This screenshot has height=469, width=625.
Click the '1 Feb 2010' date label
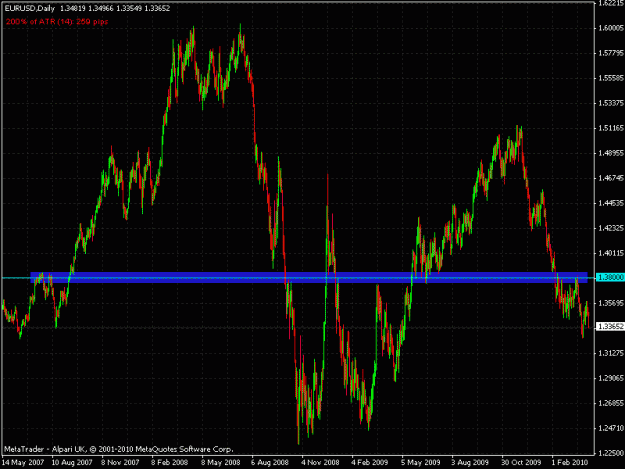pyautogui.click(x=570, y=462)
